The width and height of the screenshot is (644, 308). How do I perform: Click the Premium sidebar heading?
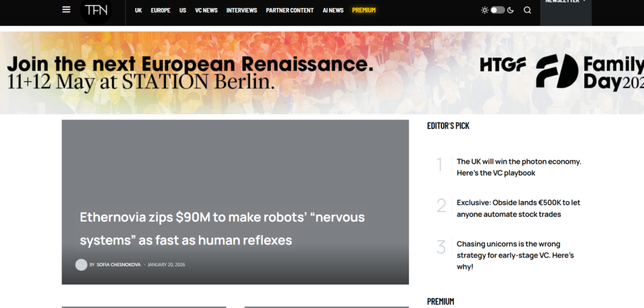[x=440, y=302]
